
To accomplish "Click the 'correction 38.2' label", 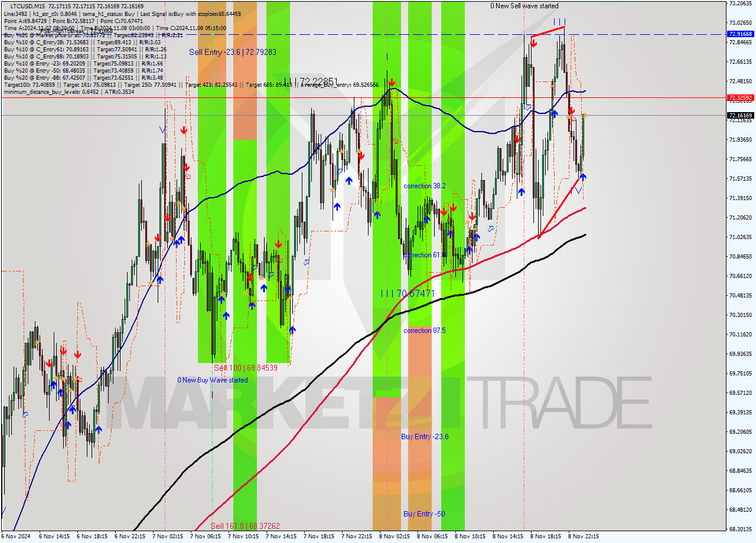I will (425, 186).
